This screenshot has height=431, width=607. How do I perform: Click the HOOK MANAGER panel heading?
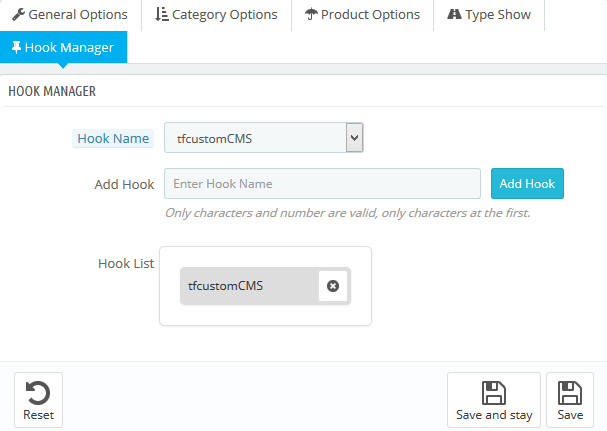tap(52, 91)
